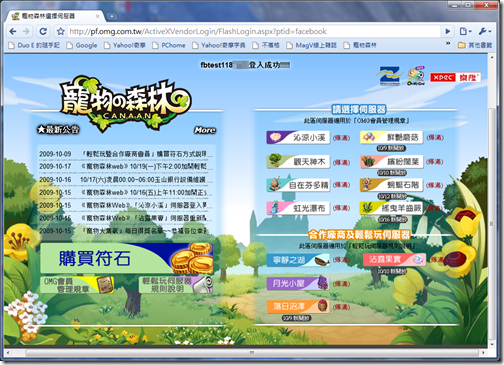The image size is (504, 365).
Task: Open the Duo E 的隨手記 bookmark
Action: pos(34,45)
